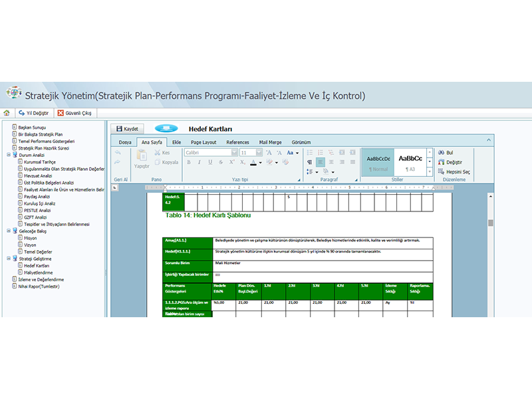Switch to the Page Layout tab
Viewport: 532px width, 399px height.
coord(203,142)
